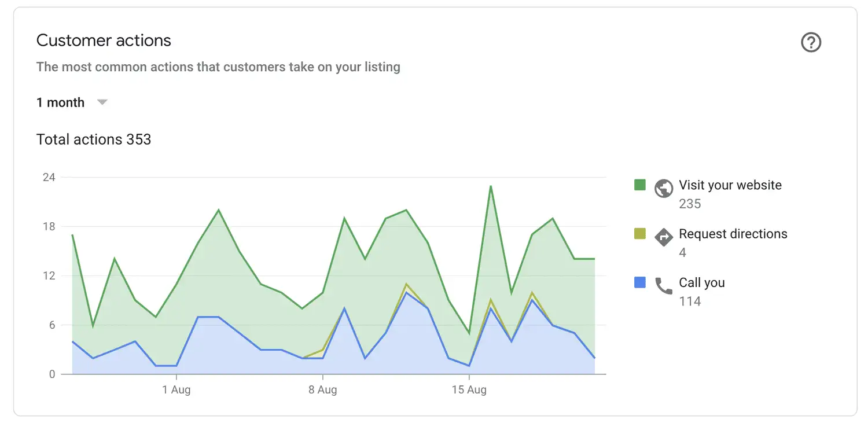868x423 pixels.
Task: Click the directions diamond arrow icon
Action: click(x=664, y=237)
